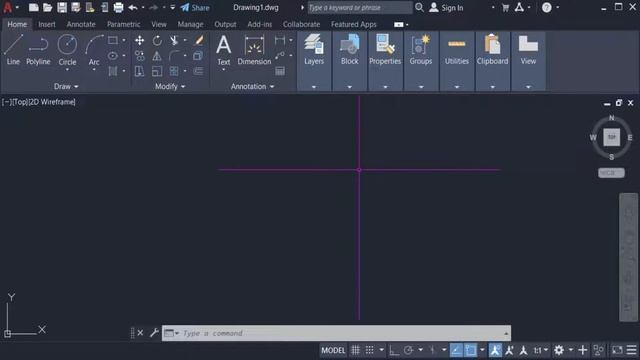Open the Properties panel button
This screenshot has width=640, height=360.
(385, 49)
